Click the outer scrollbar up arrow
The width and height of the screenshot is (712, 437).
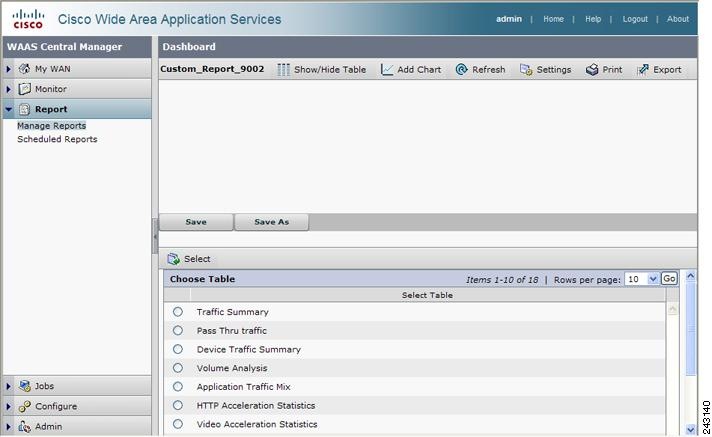tap(691, 275)
